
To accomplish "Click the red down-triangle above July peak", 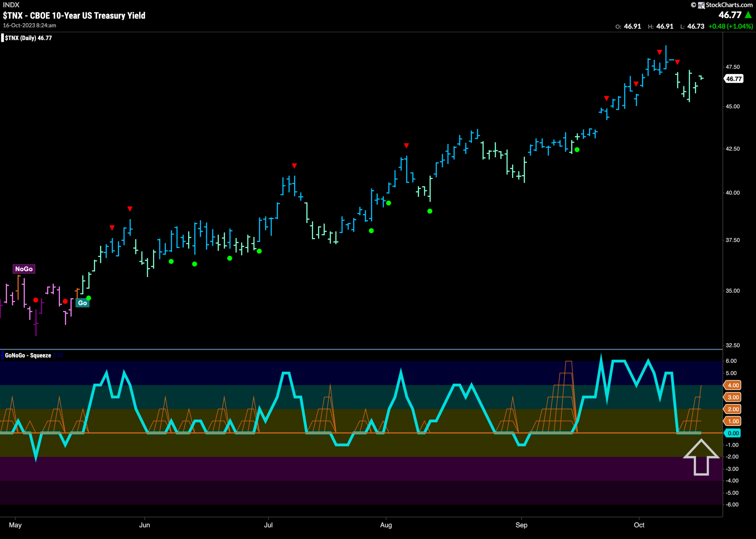I will (x=294, y=166).
